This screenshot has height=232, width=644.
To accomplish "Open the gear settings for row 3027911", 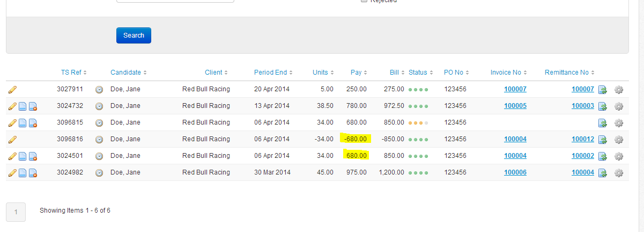I will (x=619, y=90).
